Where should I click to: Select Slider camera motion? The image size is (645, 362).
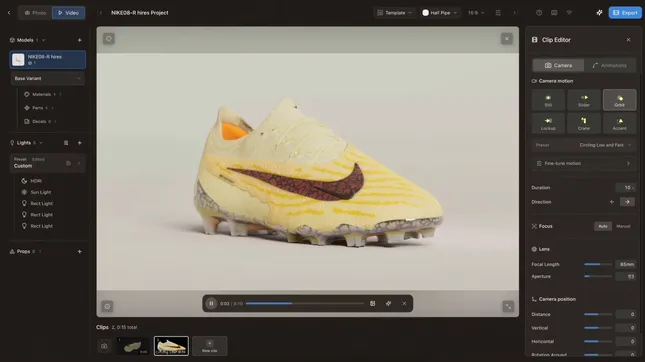pos(584,100)
